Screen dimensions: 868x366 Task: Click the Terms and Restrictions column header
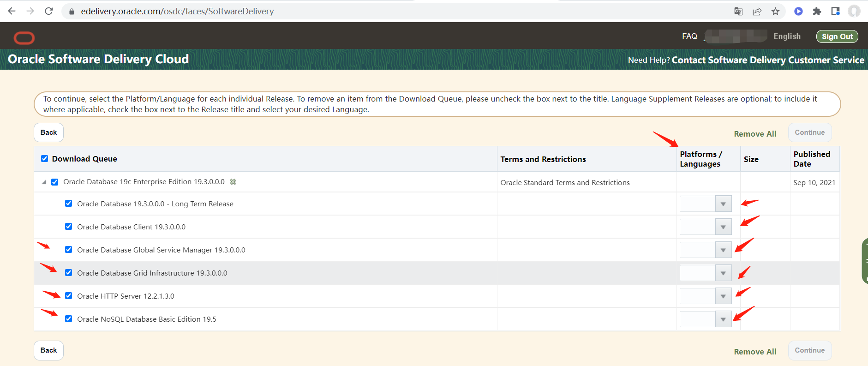pyautogui.click(x=543, y=159)
